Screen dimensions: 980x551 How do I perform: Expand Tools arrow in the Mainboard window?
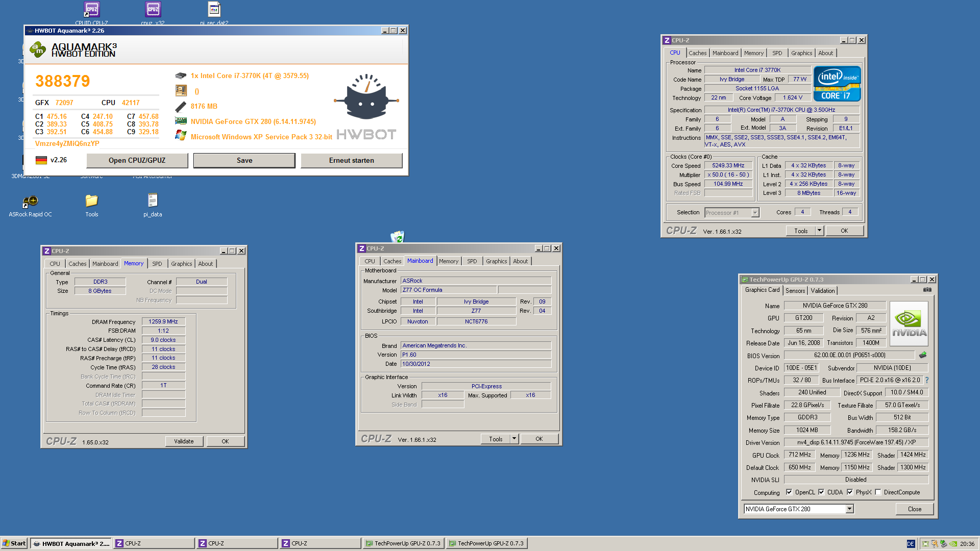(x=514, y=439)
